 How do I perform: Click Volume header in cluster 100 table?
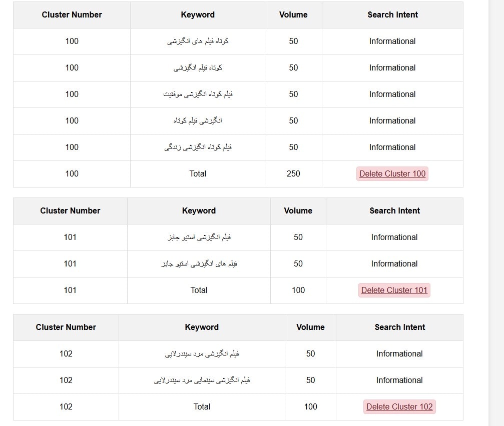coord(293,15)
